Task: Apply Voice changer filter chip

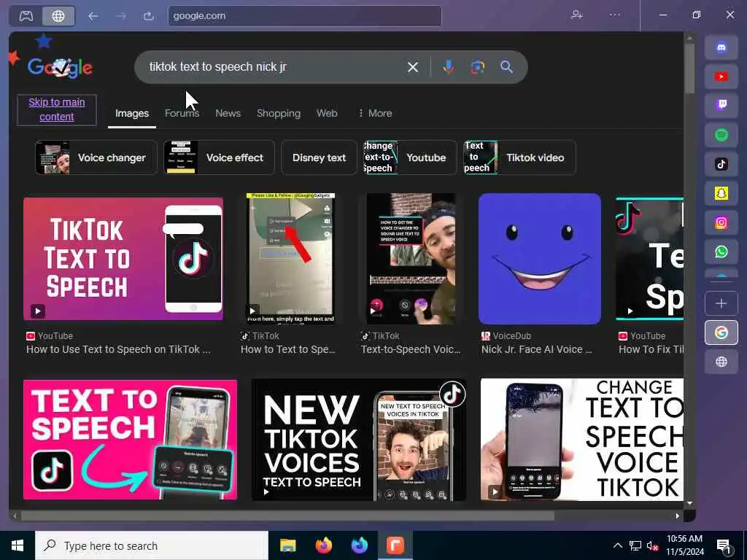Action: pos(96,157)
